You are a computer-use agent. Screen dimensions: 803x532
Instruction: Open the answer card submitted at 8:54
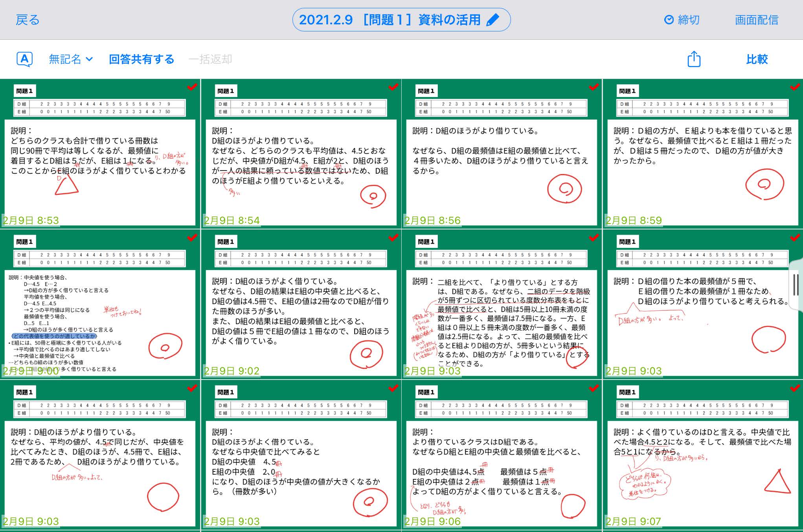point(301,165)
